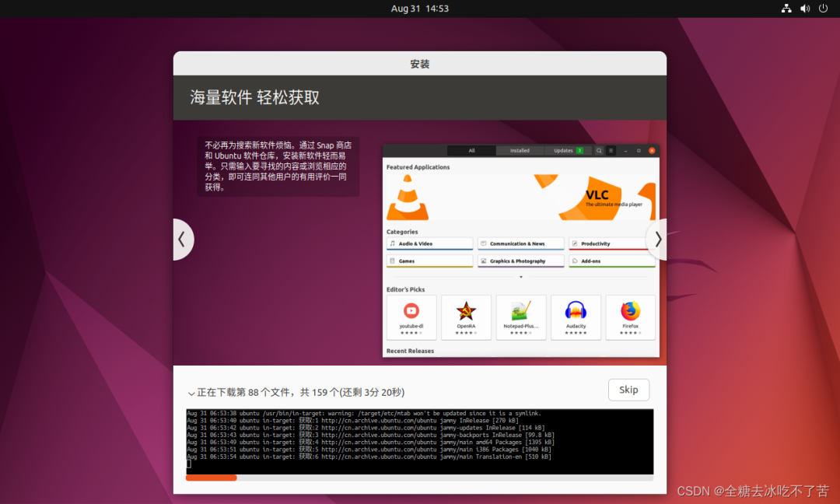Click the Audacity headphones icon
840x504 pixels.
576,311
